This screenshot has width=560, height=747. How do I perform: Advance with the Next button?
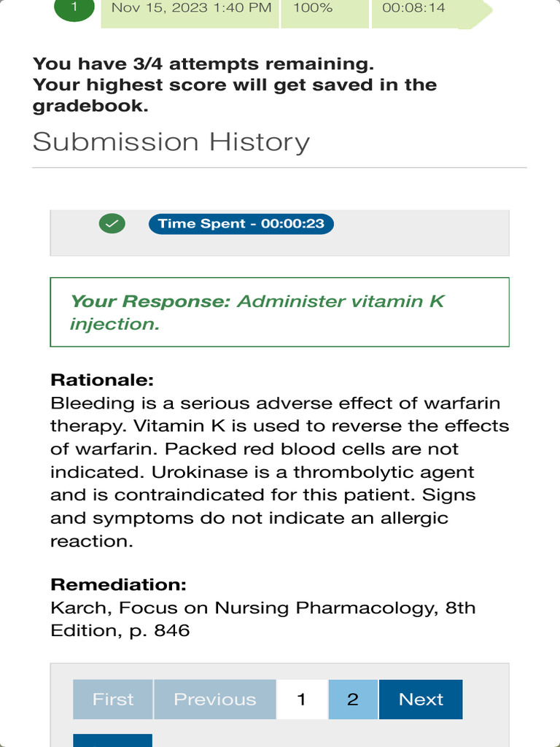coord(421,700)
